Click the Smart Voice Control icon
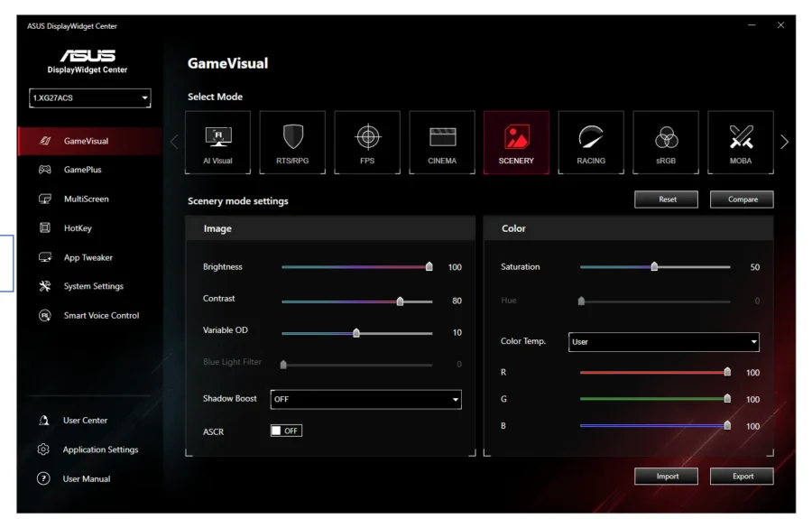This screenshot has height=519, width=812. tap(45, 315)
